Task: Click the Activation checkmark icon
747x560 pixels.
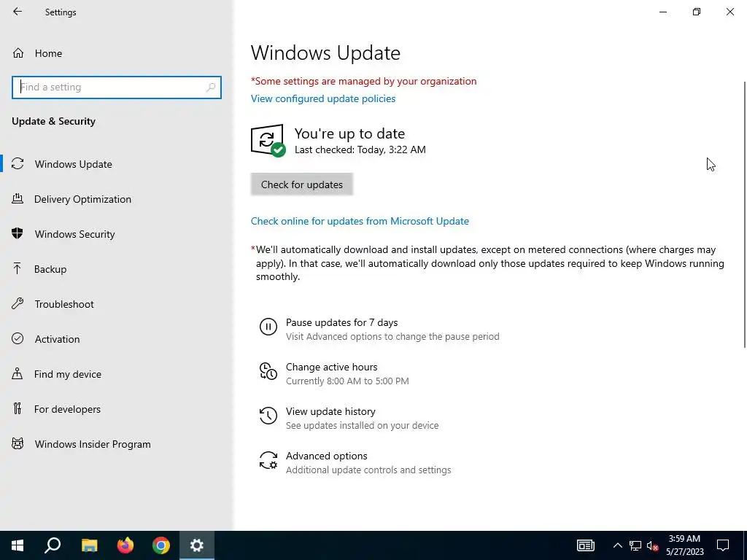Action: click(x=18, y=338)
